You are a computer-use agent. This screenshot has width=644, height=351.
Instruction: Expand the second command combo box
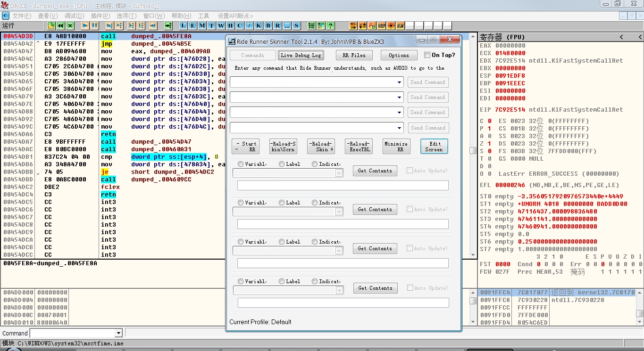pyautogui.click(x=400, y=98)
